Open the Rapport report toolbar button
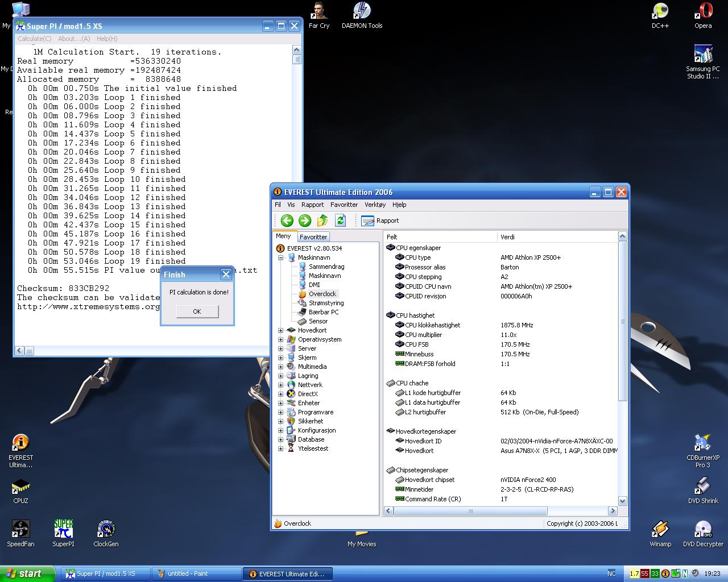This screenshot has height=582, width=728. [x=380, y=221]
